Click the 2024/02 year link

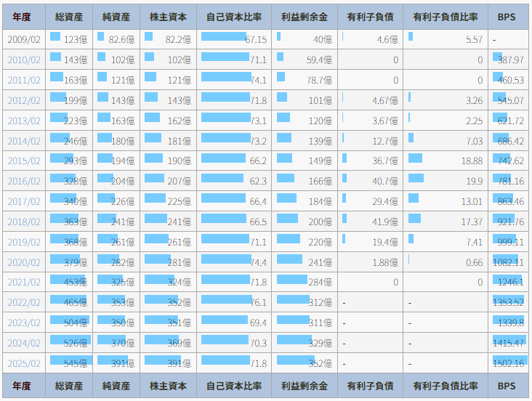[23, 343]
